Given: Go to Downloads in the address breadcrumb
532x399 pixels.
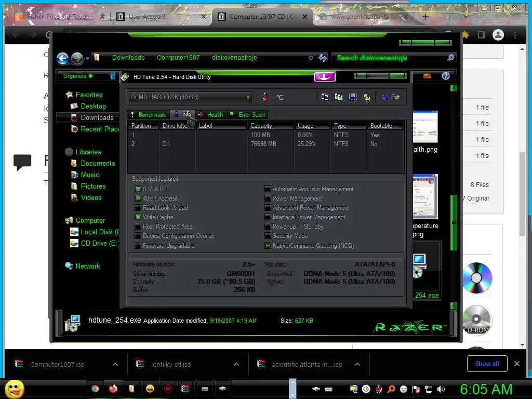Looking at the screenshot, I should tap(128, 58).
